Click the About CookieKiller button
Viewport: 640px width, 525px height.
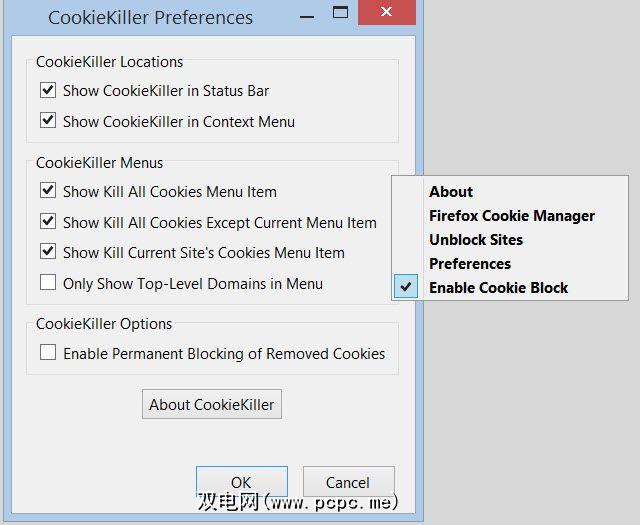coord(212,405)
